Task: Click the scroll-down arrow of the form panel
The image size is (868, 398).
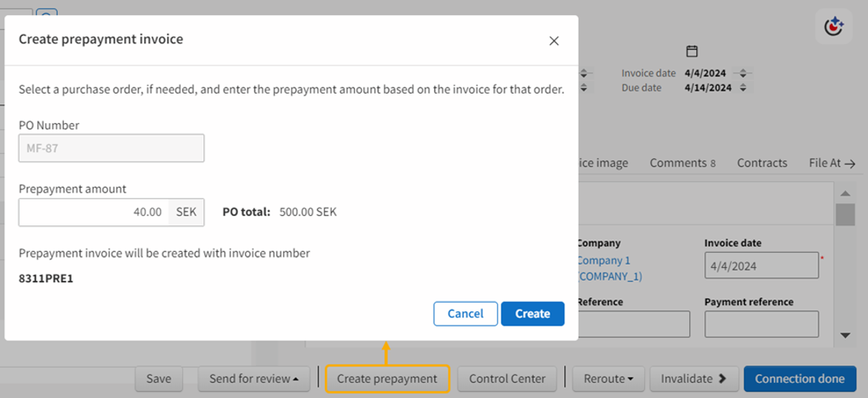Action: pyautogui.click(x=845, y=335)
